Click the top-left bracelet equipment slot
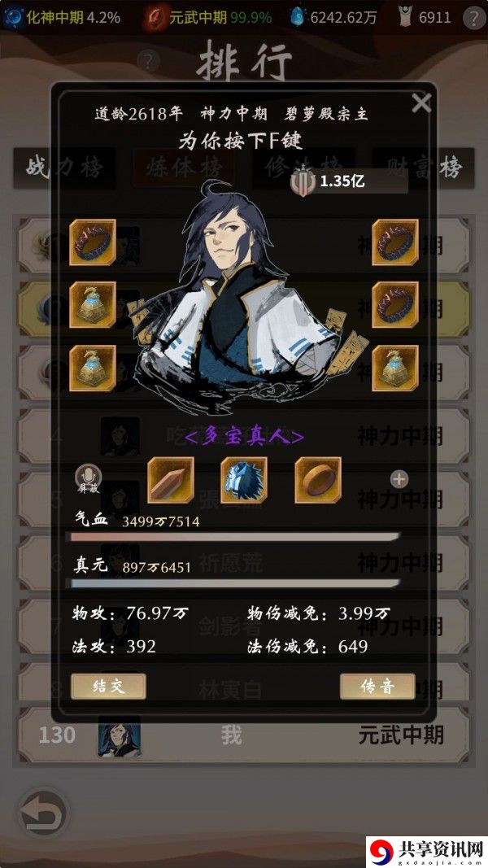 click(93, 242)
